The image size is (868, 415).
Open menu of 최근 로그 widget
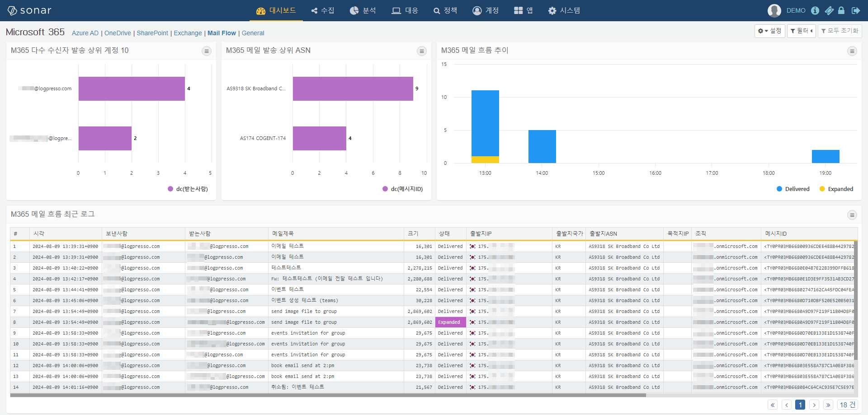coord(852,215)
